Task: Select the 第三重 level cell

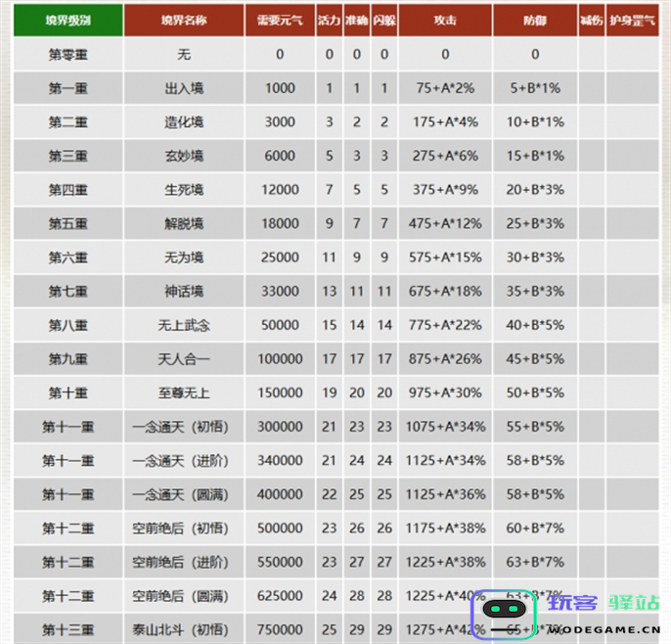Action: 68,156
